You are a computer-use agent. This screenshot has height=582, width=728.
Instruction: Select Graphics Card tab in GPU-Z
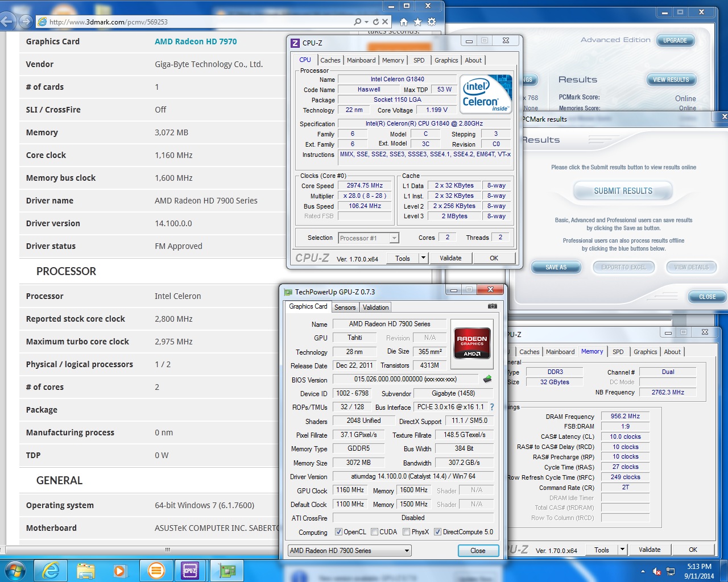click(308, 306)
